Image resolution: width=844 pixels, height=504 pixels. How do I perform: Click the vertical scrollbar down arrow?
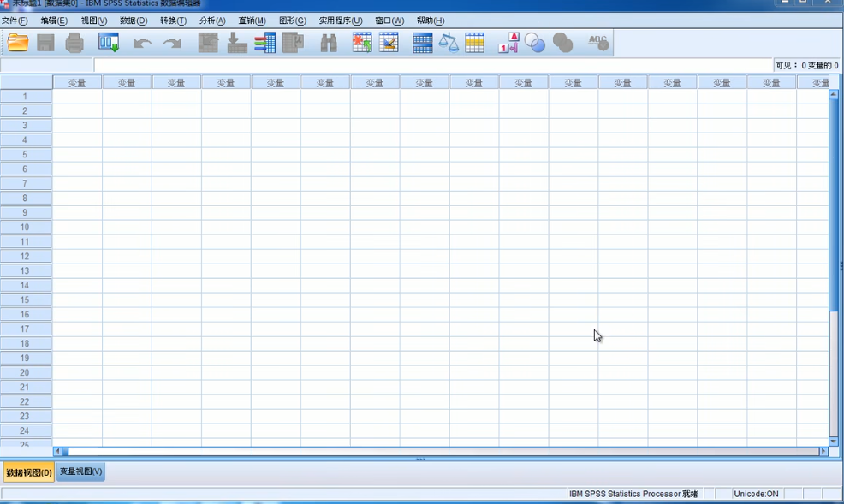(833, 442)
